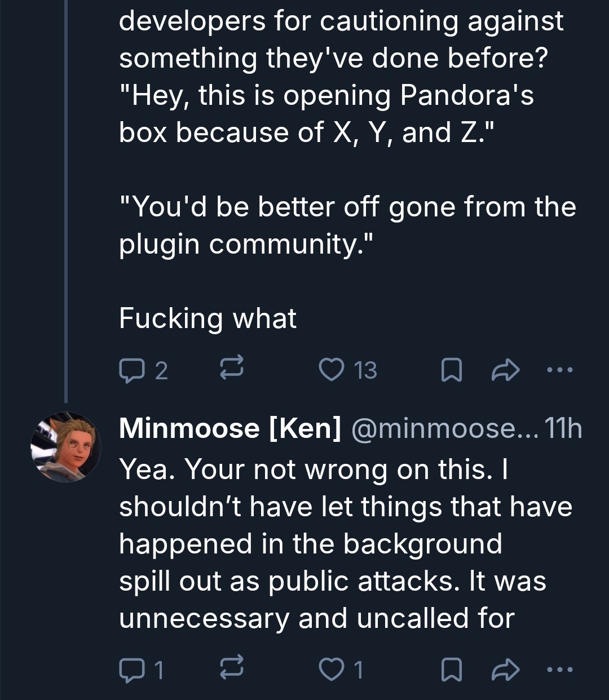609x700 pixels.
Task: Like Minmoose [Ken]'s reply
Action: (329, 669)
